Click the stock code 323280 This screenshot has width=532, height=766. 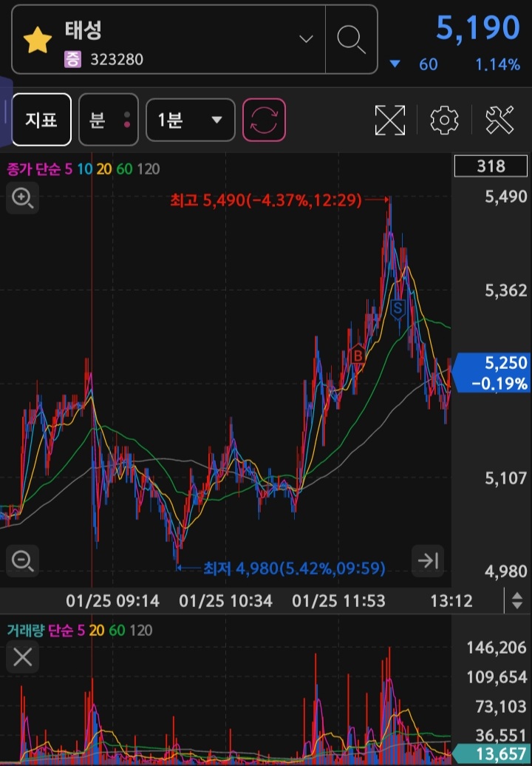pos(117,60)
